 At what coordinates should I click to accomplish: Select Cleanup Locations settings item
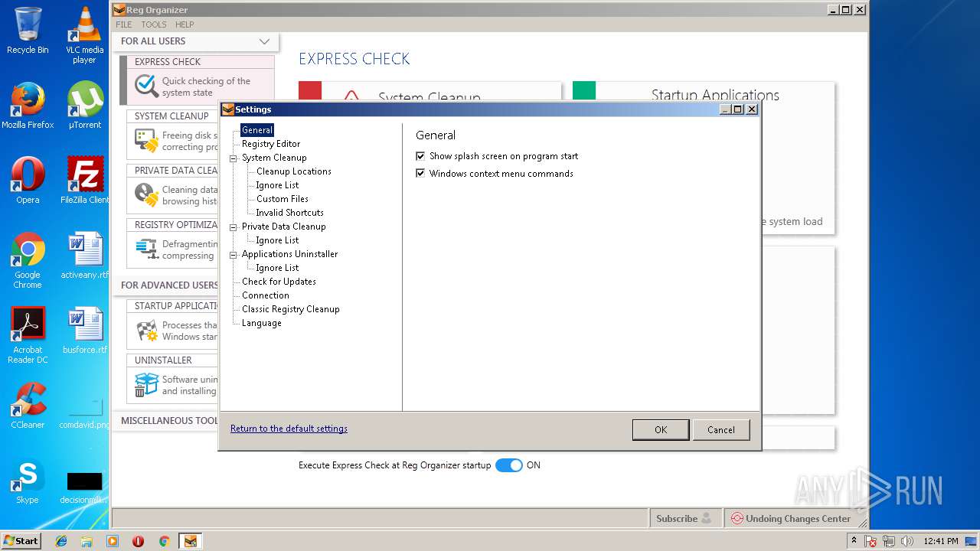click(294, 171)
